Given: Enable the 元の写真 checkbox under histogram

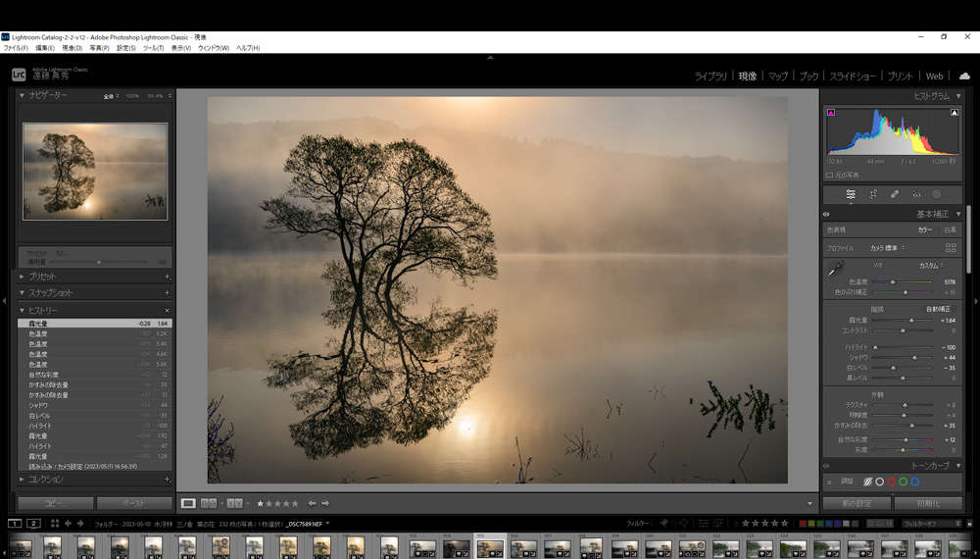Looking at the screenshot, I should click(x=829, y=175).
